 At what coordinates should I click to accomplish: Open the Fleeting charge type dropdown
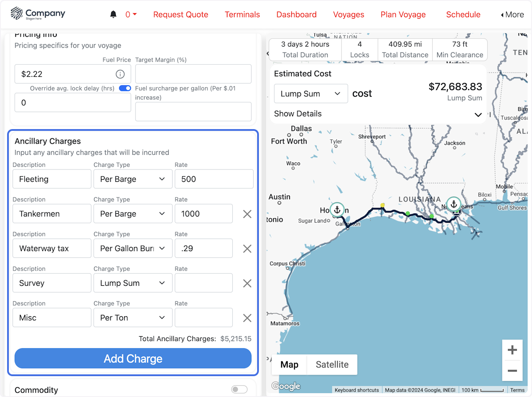click(133, 179)
